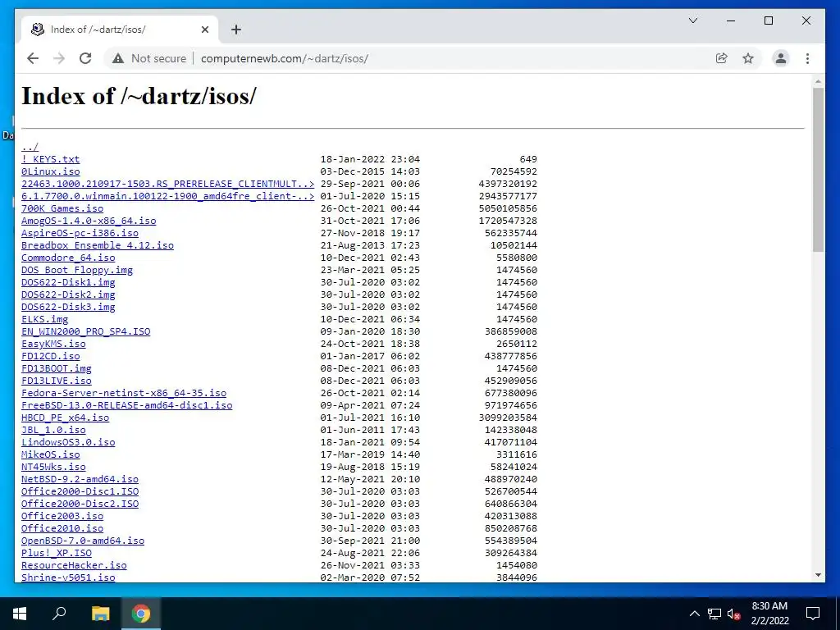Open the 22463.1000 PRERELEASE link
Viewport: 840px width, 630px height.
pos(167,184)
